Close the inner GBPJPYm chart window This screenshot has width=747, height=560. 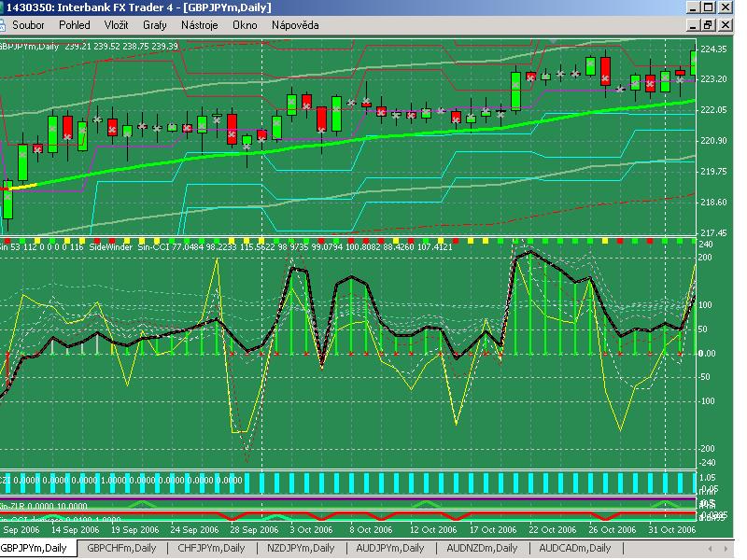(x=726, y=25)
